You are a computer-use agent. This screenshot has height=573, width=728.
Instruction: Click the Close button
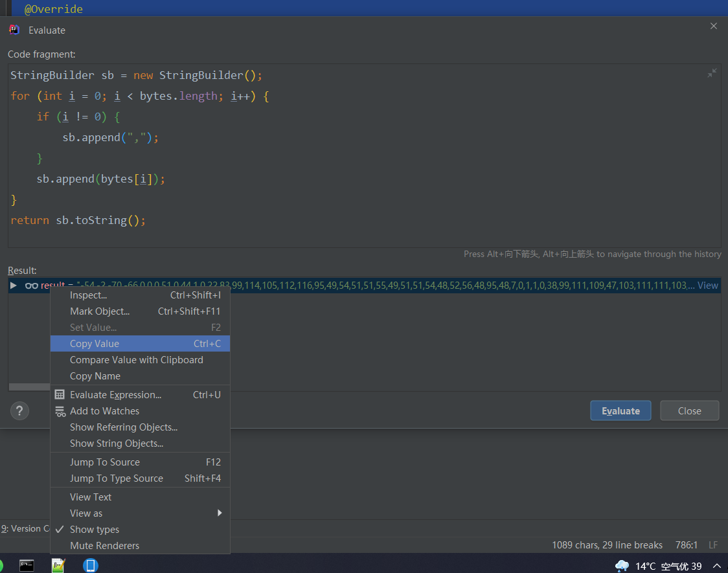690,410
